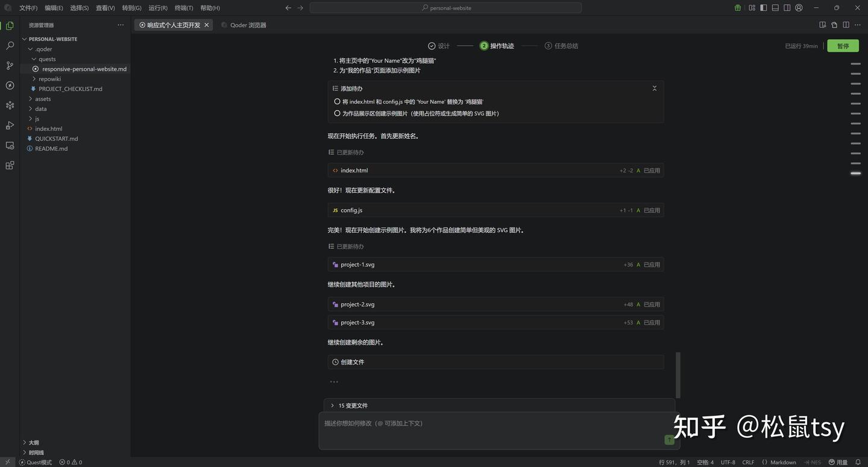The height and width of the screenshot is (467, 868).
Task: Open the 终端(T) menu
Action: tap(183, 8)
